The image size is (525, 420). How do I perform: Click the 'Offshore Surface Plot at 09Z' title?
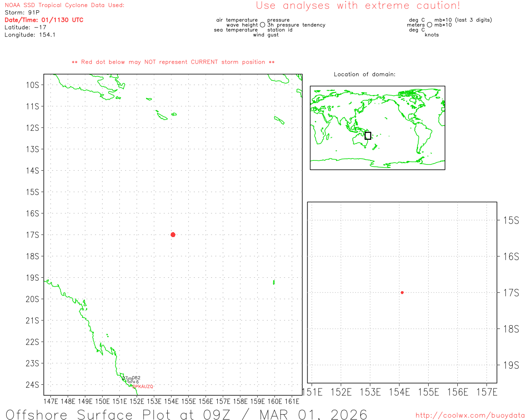point(187,414)
